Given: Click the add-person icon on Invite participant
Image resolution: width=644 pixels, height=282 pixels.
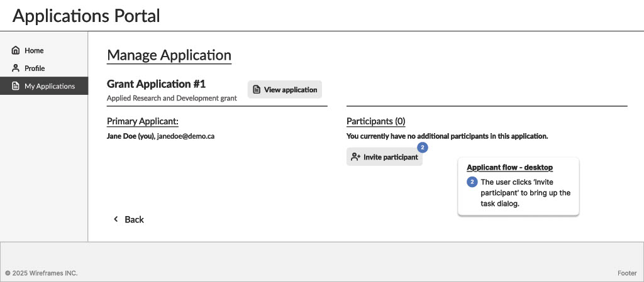Looking at the screenshot, I should click(x=355, y=157).
